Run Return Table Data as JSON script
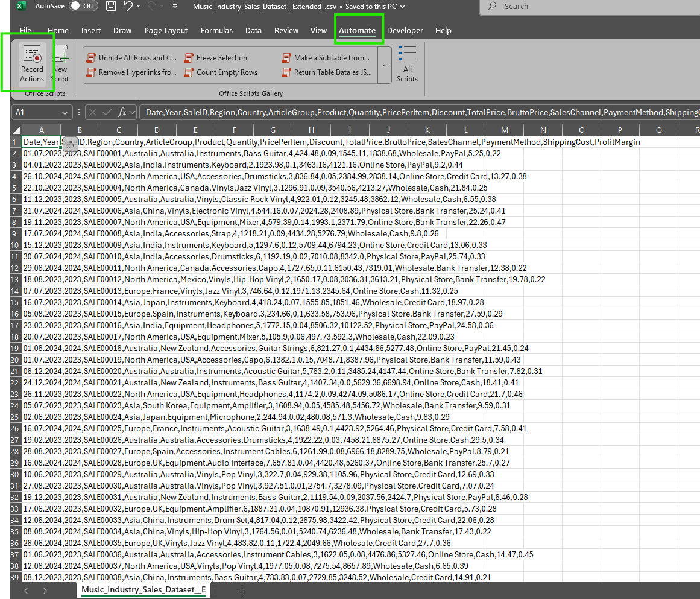This screenshot has width=700, height=599. pos(327,72)
